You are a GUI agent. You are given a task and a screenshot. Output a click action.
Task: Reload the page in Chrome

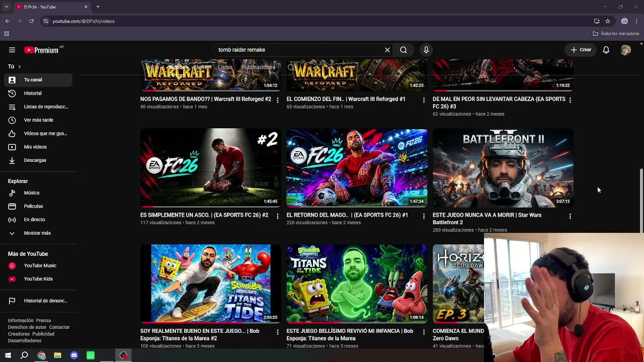[x=31, y=21]
